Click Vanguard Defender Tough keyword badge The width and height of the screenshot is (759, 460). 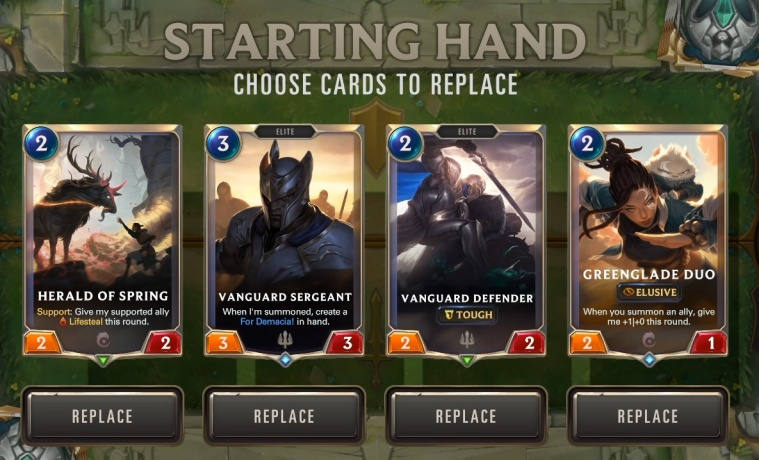467,315
